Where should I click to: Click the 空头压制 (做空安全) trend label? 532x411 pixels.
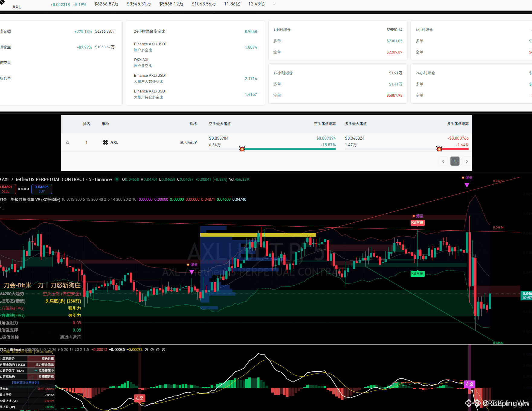[x=62, y=294]
